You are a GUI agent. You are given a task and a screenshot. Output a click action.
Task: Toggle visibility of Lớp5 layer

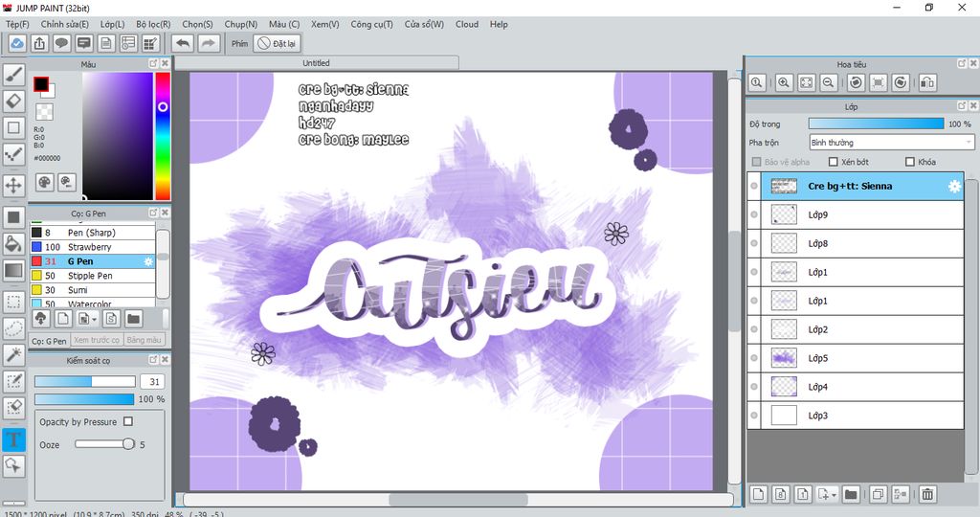pos(754,358)
